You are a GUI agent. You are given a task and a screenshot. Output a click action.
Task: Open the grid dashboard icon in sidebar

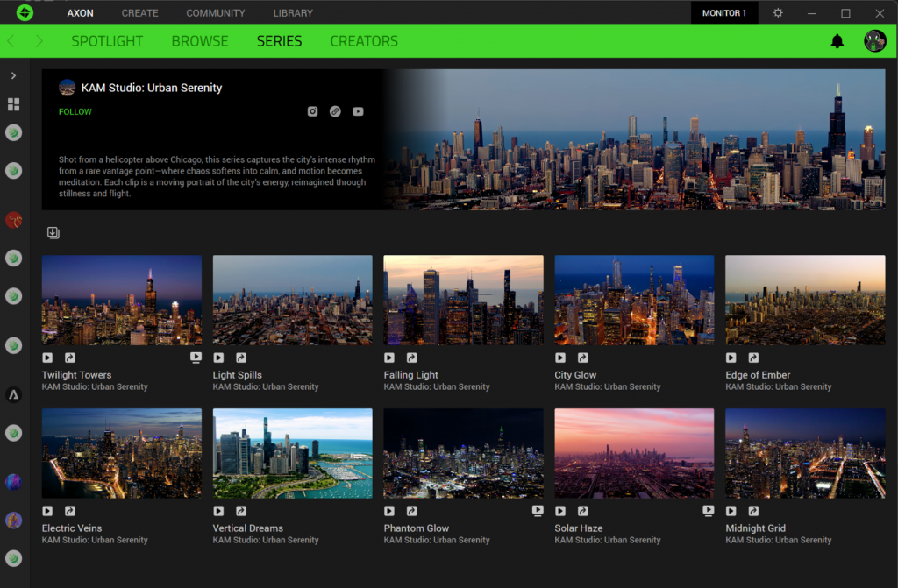click(x=14, y=104)
